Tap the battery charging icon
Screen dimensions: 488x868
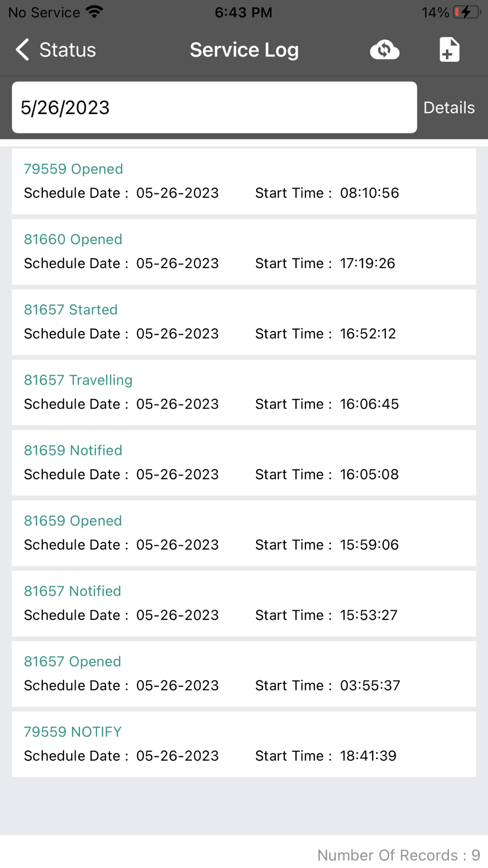pos(466,12)
